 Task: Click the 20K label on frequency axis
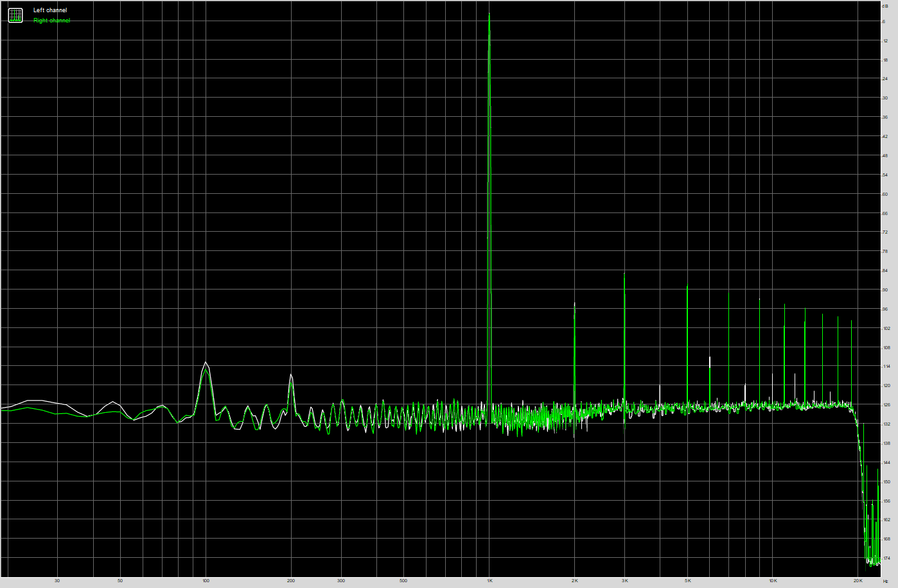(x=858, y=581)
